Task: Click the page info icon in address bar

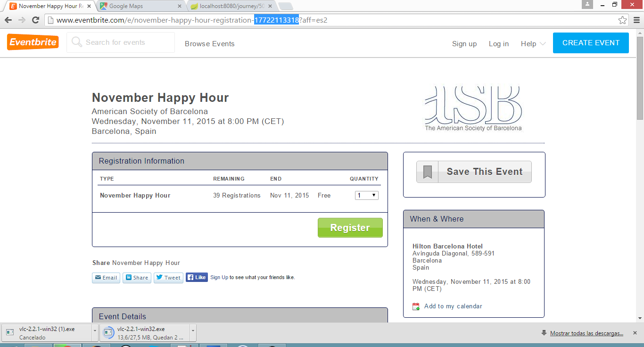Action: click(51, 20)
